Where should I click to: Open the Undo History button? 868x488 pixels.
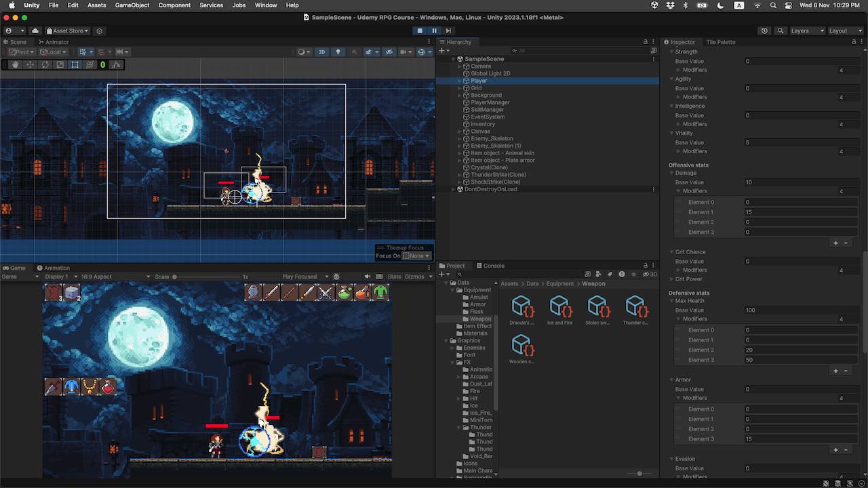(764, 30)
